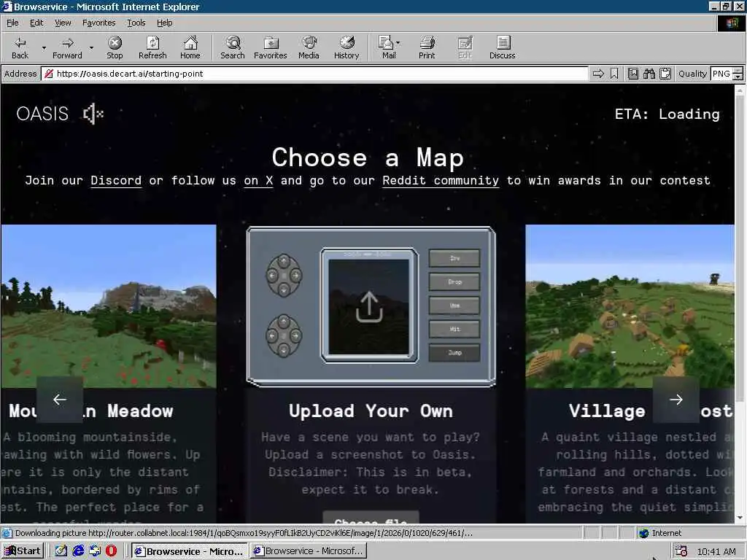
Task: Launch Opera from quick launch
Action: (x=111, y=551)
